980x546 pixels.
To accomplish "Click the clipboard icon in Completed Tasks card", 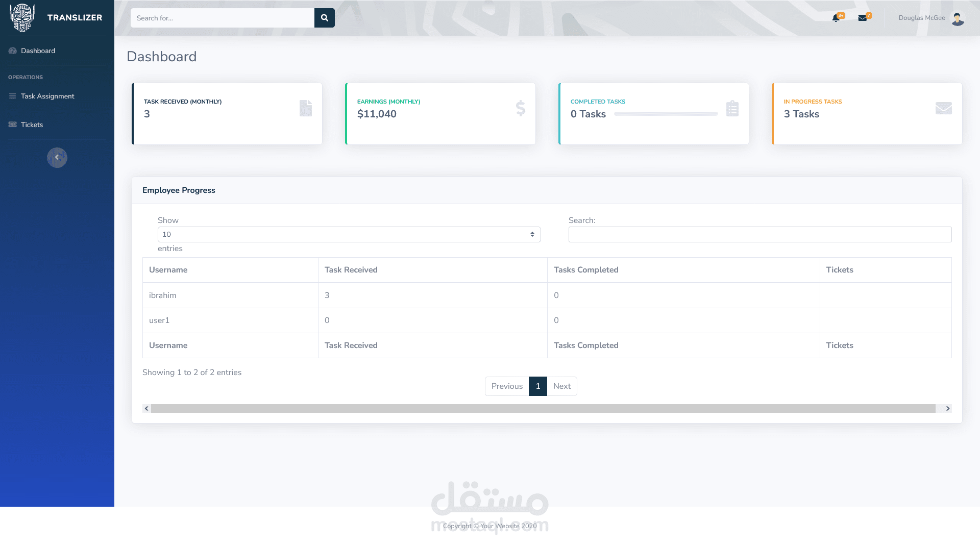I will click(x=732, y=108).
